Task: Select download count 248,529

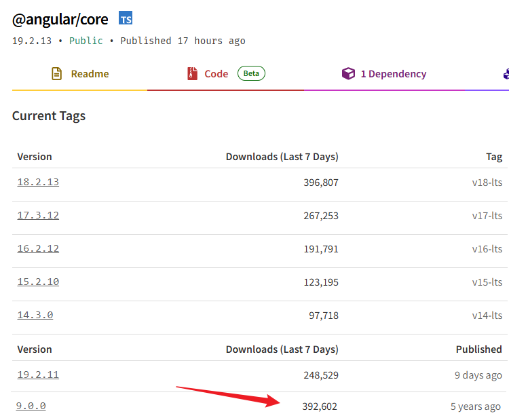Action: pos(321,375)
